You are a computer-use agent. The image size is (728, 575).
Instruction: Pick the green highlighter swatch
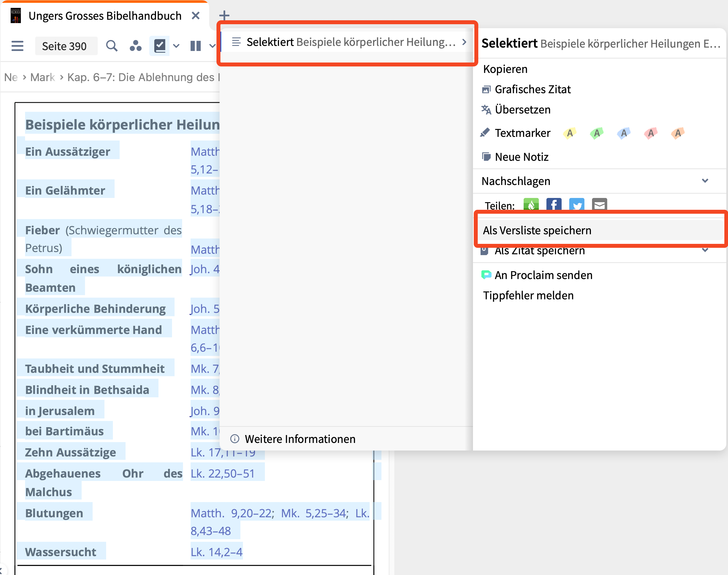[597, 133]
